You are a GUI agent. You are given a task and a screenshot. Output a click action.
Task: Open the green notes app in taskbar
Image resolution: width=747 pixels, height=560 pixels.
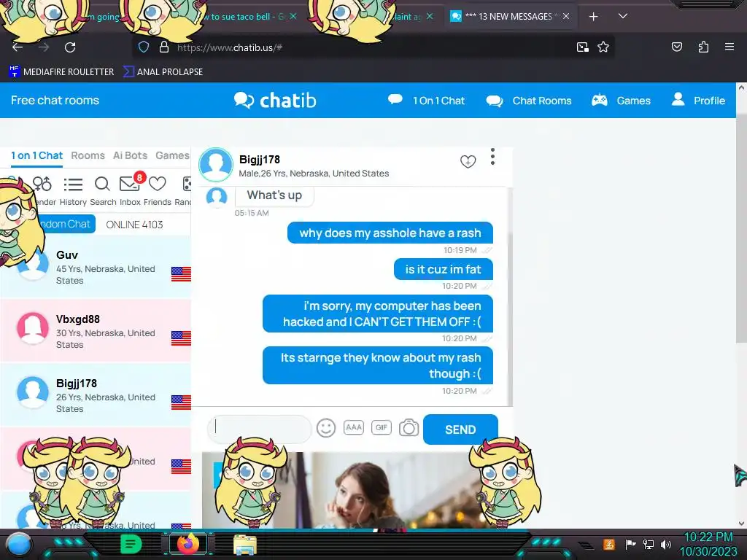click(x=131, y=544)
